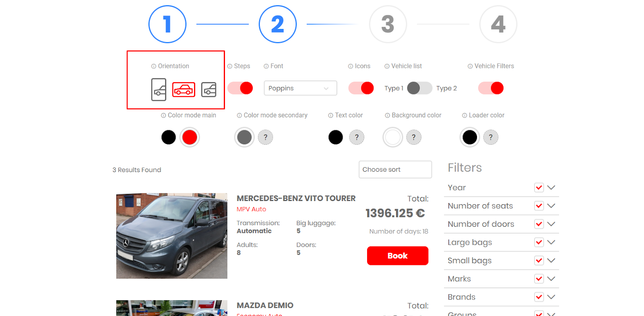Open the Mercedes-Benz Vito Tourer title
Image resolution: width=644 pixels, height=316 pixels.
[x=296, y=198]
